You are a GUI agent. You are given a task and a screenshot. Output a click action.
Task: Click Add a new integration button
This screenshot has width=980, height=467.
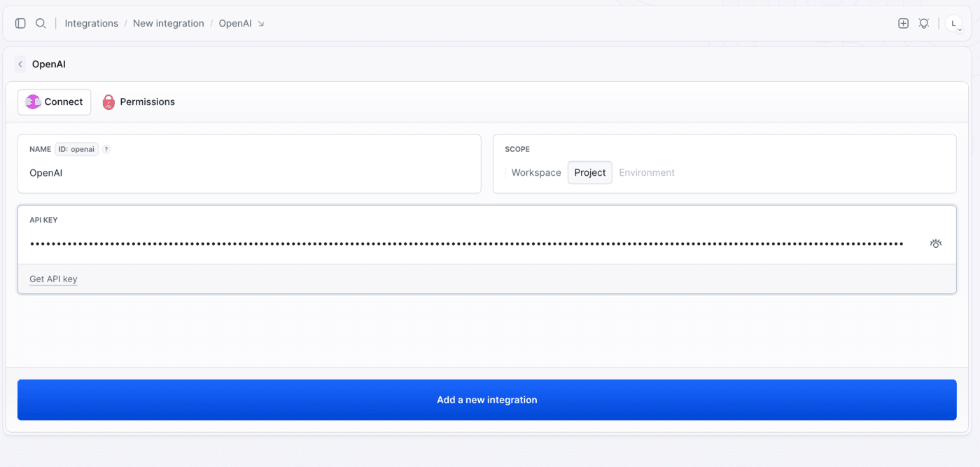click(487, 400)
